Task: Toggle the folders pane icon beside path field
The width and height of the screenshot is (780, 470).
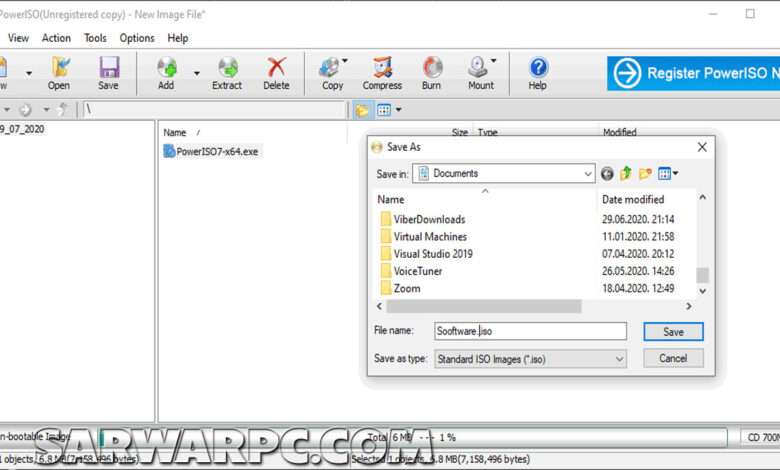Action: tap(362, 110)
